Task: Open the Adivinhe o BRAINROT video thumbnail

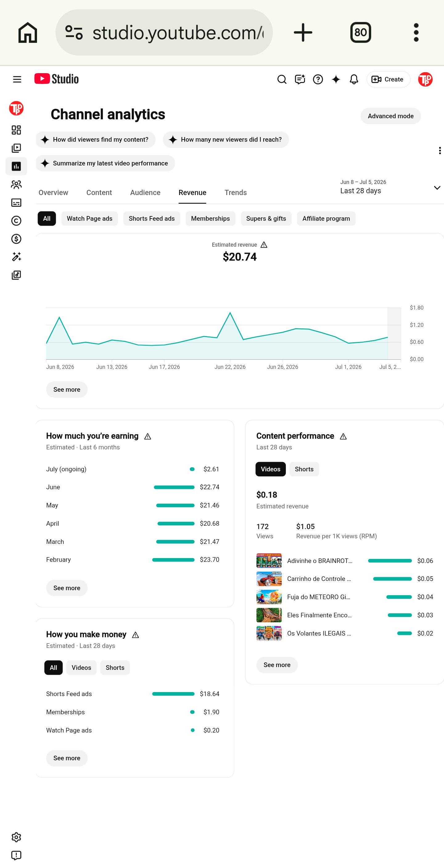Action: tap(269, 561)
